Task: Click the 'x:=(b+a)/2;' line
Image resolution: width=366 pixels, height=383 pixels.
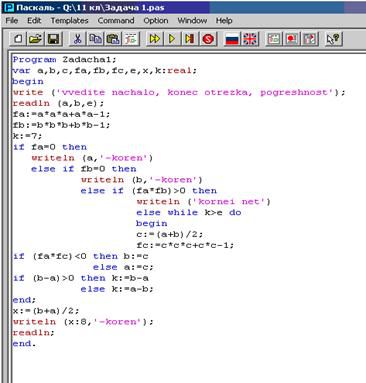Action: click(46, 311)
